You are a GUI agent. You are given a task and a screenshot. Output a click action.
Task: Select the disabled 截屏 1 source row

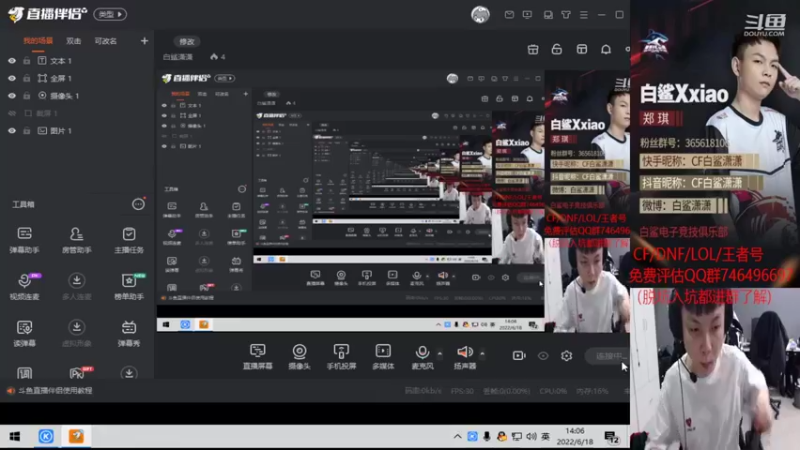[77, 113]
